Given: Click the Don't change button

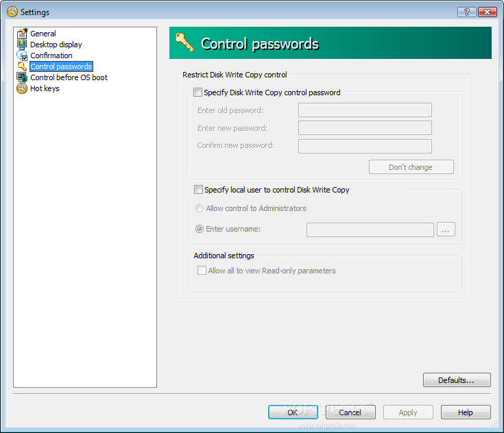Looking at the screenshot, I should point(411,167).
